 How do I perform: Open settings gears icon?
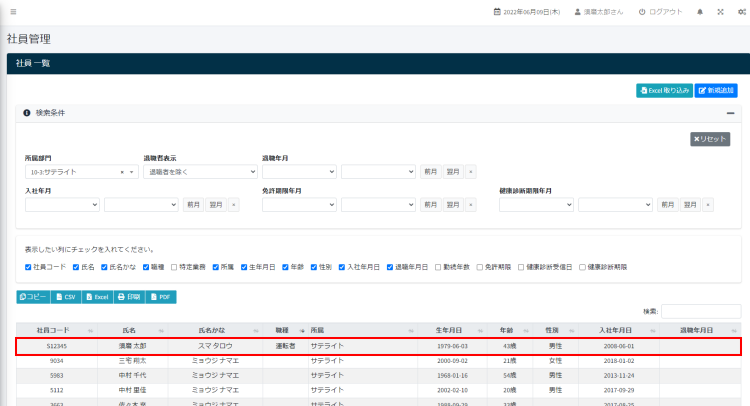coord(740,12)
